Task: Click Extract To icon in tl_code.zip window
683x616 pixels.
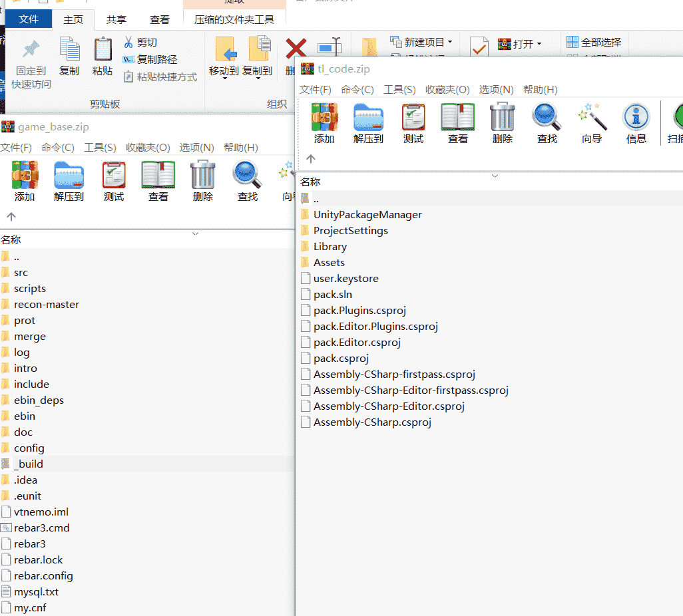Action: [x=368, y=118]
